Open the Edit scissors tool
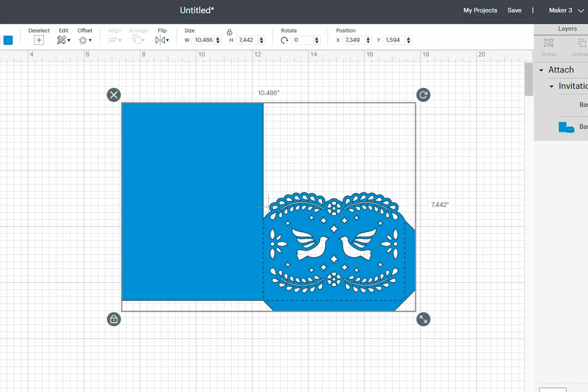588x392 pixels. 63,40
